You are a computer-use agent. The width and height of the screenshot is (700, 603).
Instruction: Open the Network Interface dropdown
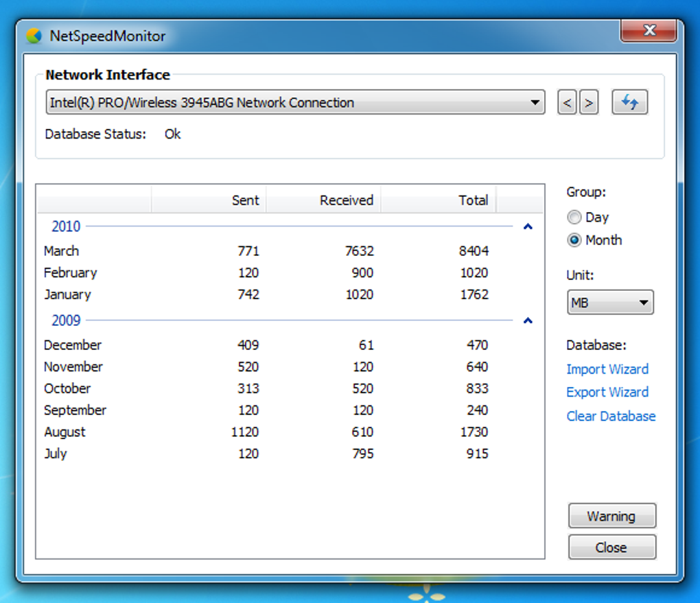pos(295,102)
